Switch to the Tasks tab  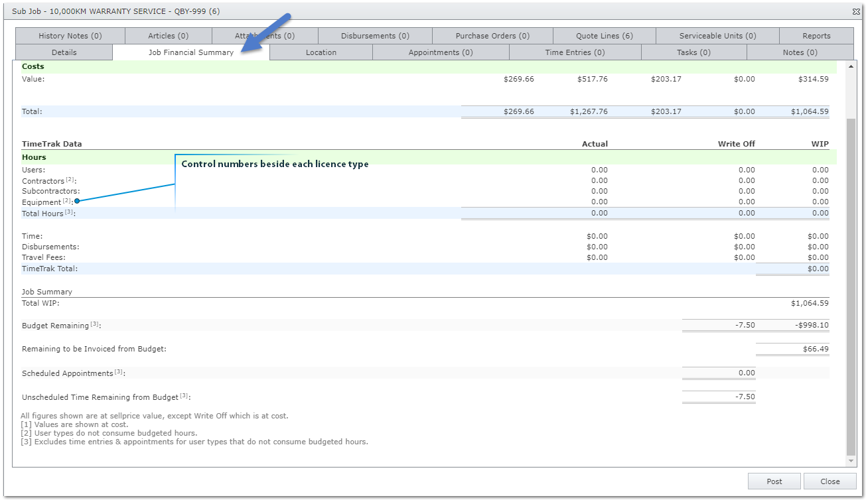[693, 52]
